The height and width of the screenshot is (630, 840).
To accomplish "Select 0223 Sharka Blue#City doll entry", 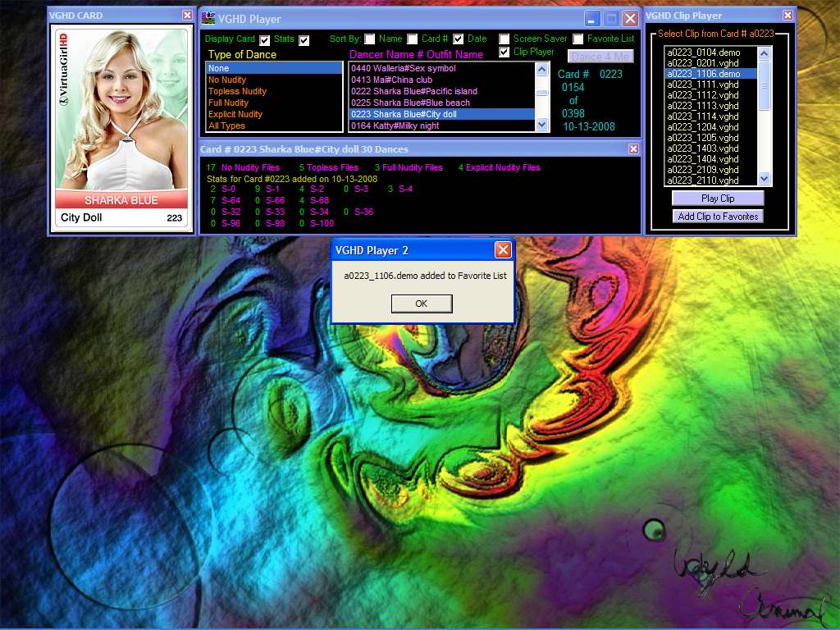I will 442,114.
